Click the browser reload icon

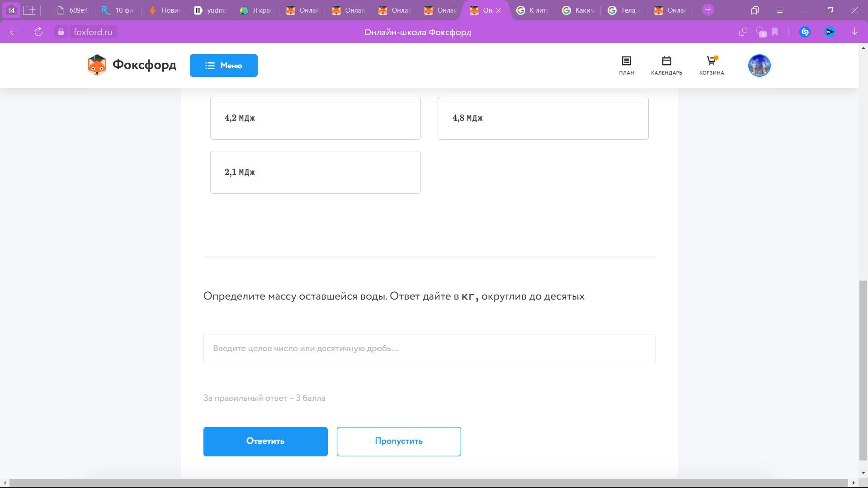(x=38, y=32)
